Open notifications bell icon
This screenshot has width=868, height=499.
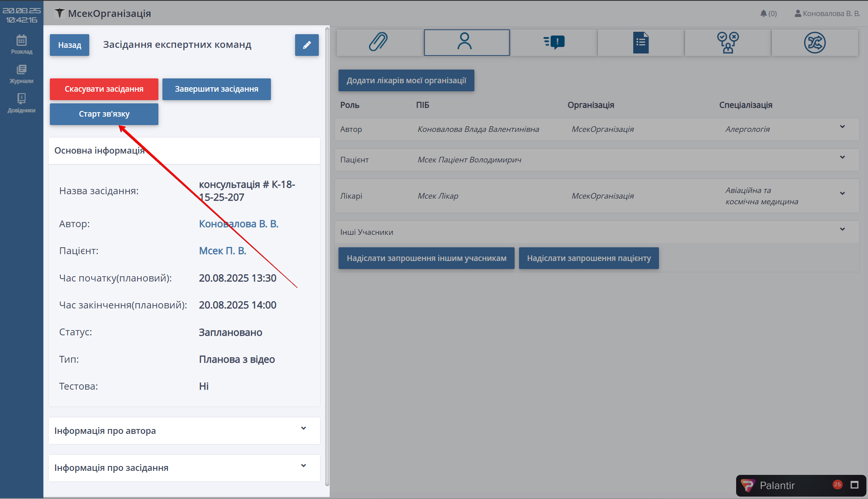coord(763,14)
